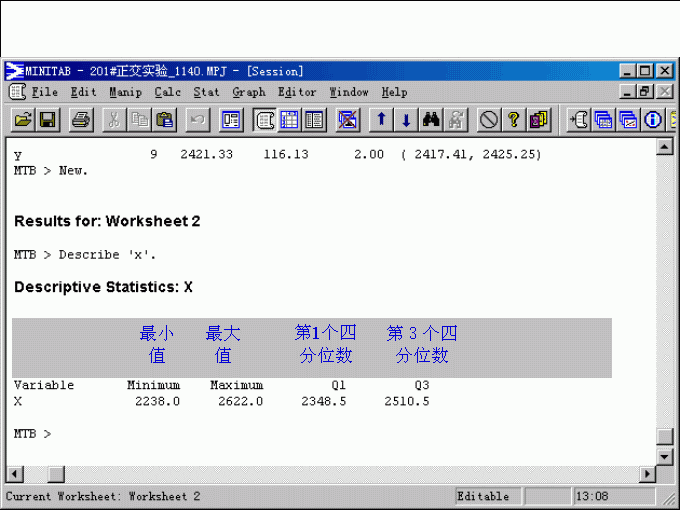The image size is (680, 510).
Task: Click the Open file toolbar icon
Action: coord(22,120)
